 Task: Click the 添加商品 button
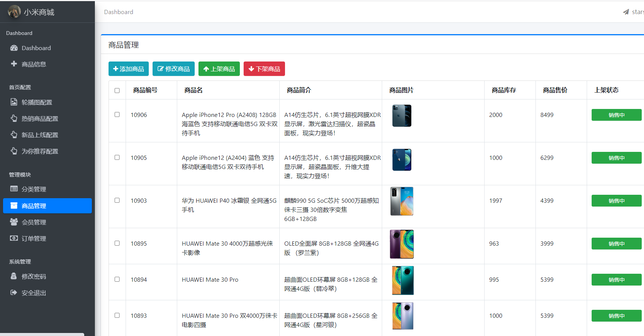point(129,69)
